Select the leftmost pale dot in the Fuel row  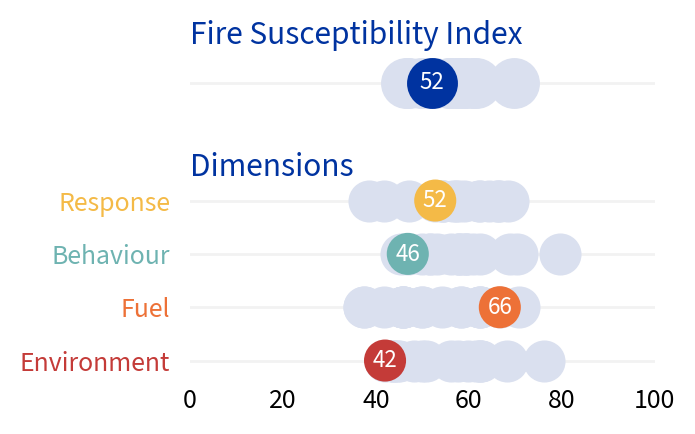(364, 307)
